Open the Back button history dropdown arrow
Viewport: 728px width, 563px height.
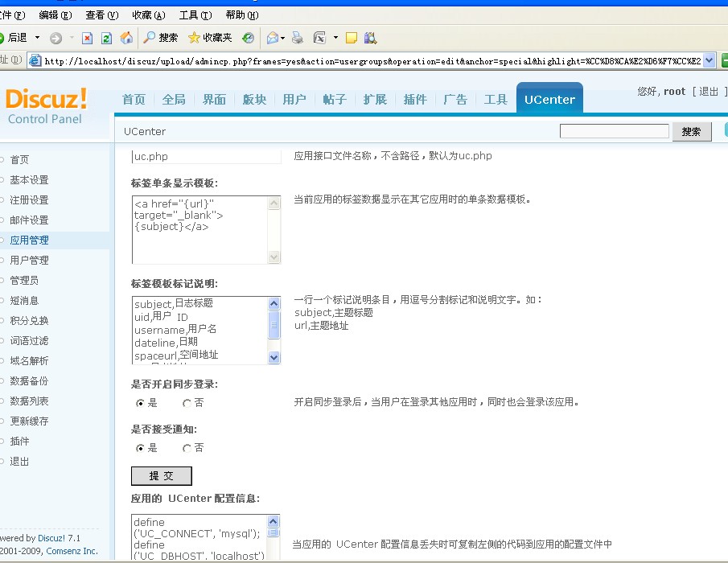coord(38,38)
